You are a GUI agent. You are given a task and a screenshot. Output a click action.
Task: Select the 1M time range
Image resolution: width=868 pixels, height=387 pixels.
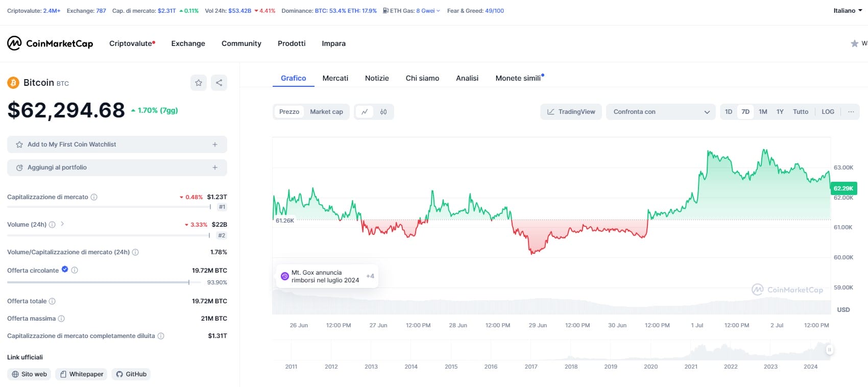pyautogui.click(x=763, y=112)
